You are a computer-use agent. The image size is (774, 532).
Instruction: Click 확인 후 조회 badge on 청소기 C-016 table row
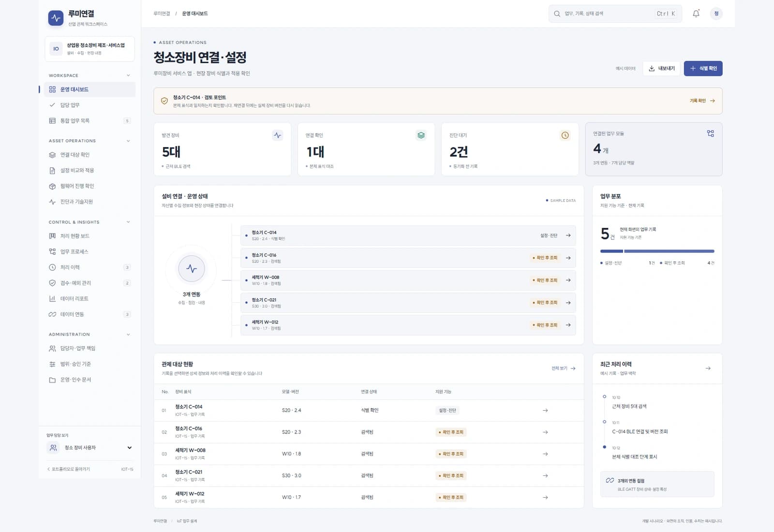pos(451,432)
